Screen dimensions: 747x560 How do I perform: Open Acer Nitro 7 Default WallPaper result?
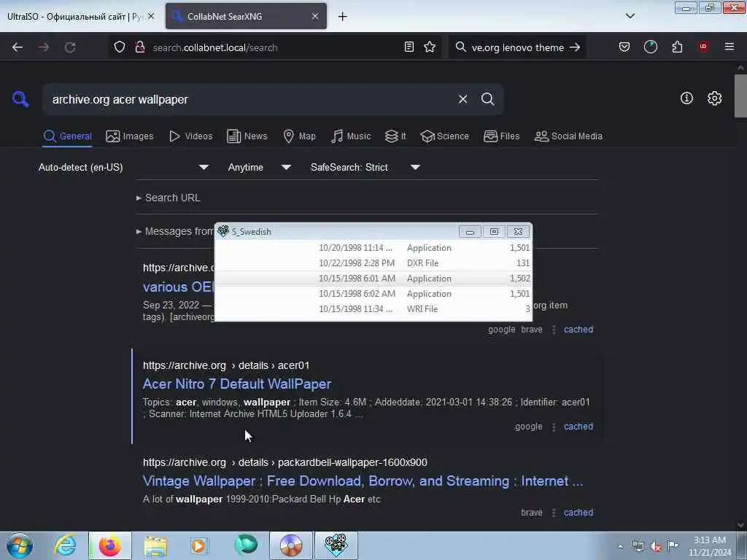point(237,384)
